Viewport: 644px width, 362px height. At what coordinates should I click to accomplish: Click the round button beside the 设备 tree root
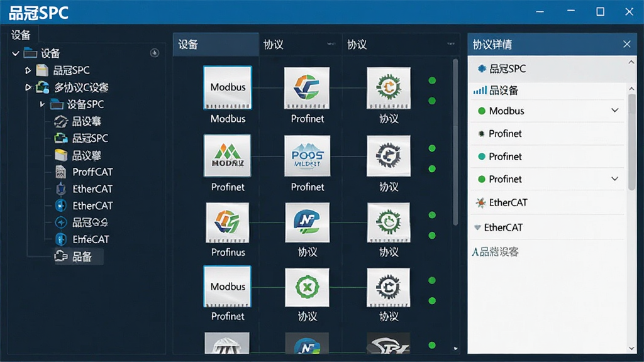155,53
